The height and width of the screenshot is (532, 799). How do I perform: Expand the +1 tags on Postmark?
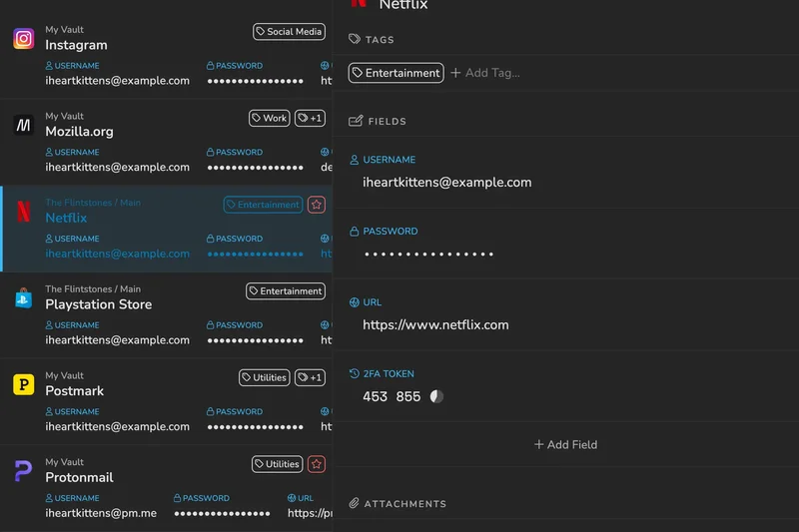point(311,377)
